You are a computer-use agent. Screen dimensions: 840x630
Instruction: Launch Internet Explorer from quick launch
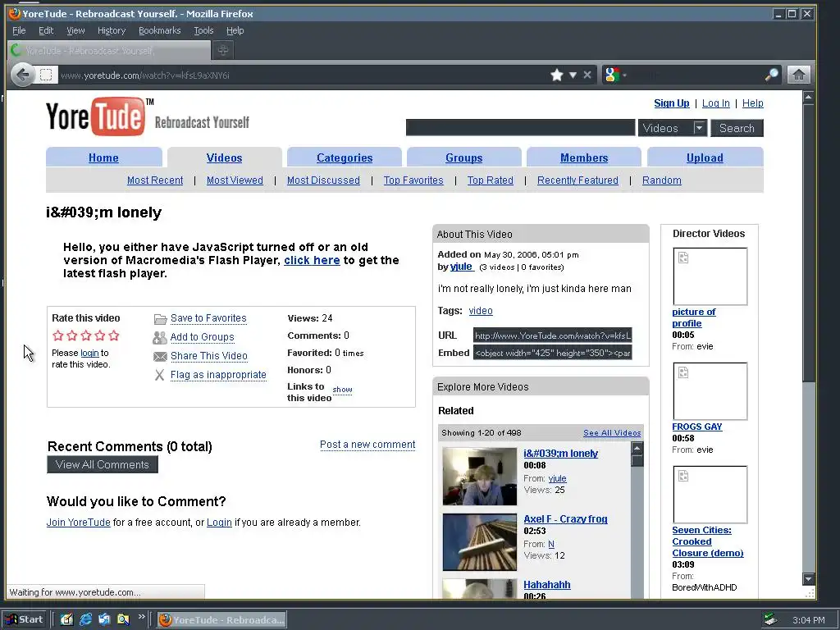[x=85, y=620]
